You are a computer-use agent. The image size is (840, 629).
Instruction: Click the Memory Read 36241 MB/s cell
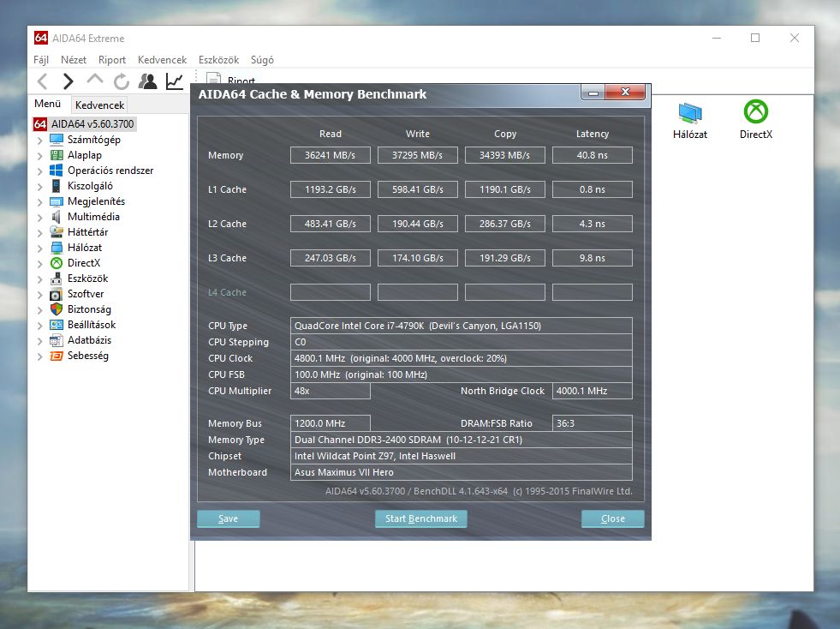coord(330,155)
